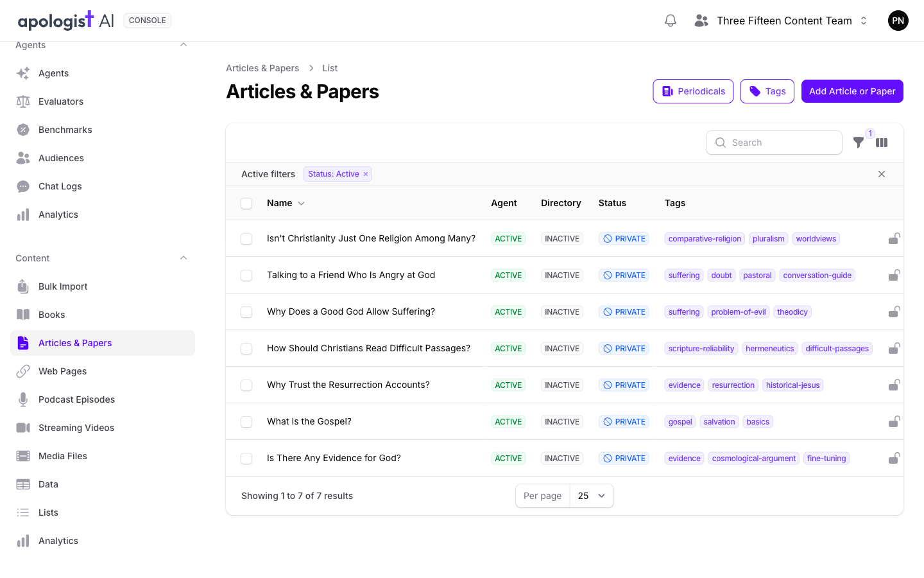Image resolution: width=924 pixels, height=578 pixels.
Task: Click the Evaluators scale icon
Action: (23, 101)
